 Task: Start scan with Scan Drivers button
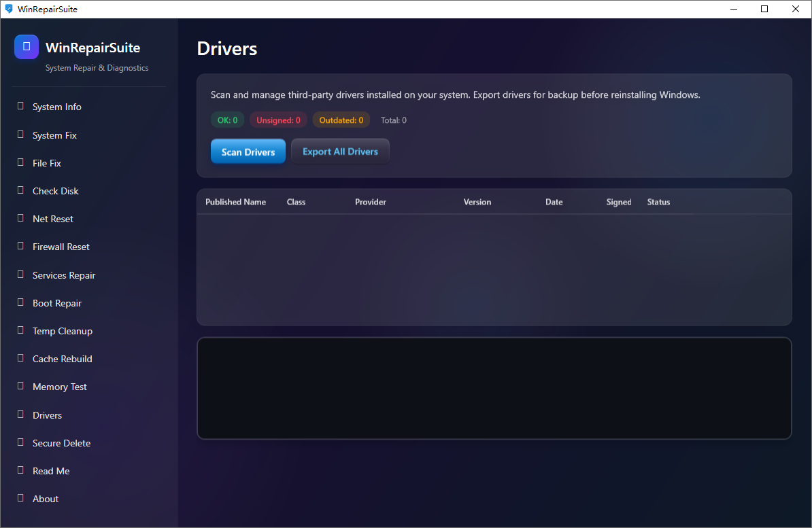[x=248, y=152]
